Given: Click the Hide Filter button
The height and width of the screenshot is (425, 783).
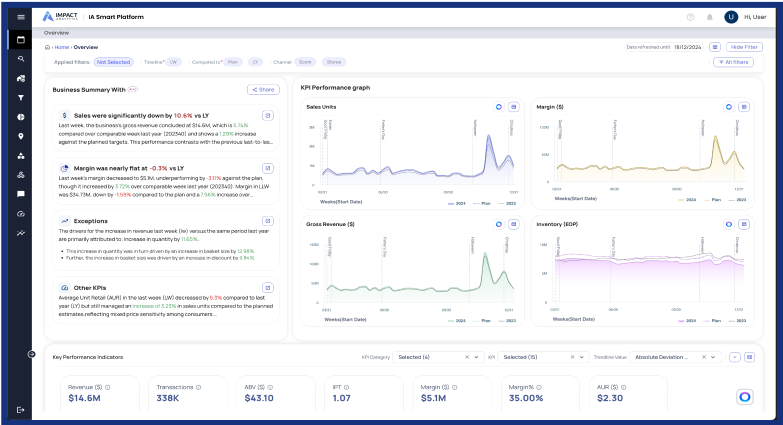Looking at the screenshot, I should click(x=744, y=47).
